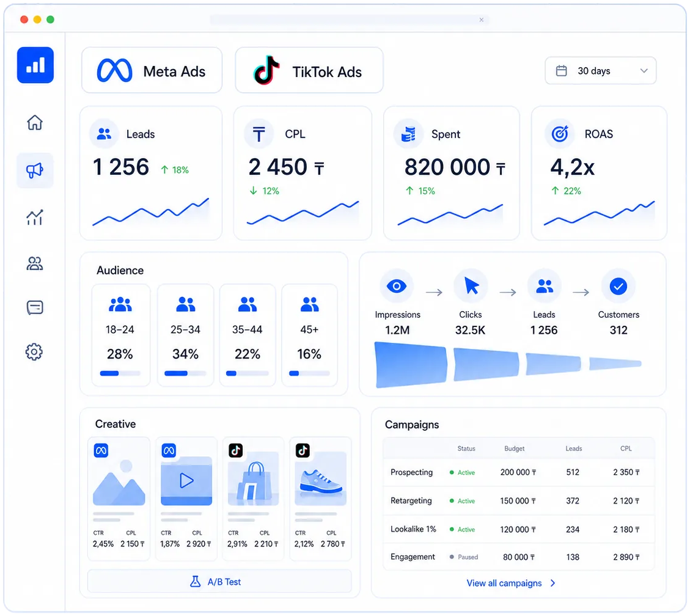This screenshot has width=690, height=616.
Task: Open the analytics chart sidebar icon
Action: pos(35,217)
